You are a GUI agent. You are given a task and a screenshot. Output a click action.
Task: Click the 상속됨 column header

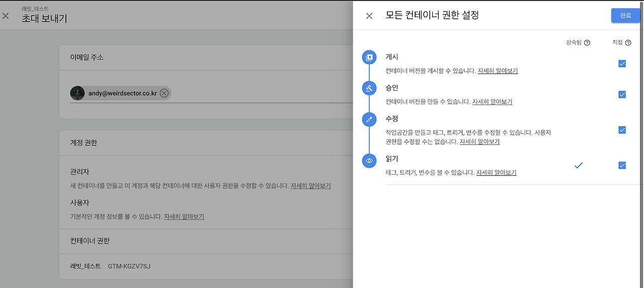[574, 43]
